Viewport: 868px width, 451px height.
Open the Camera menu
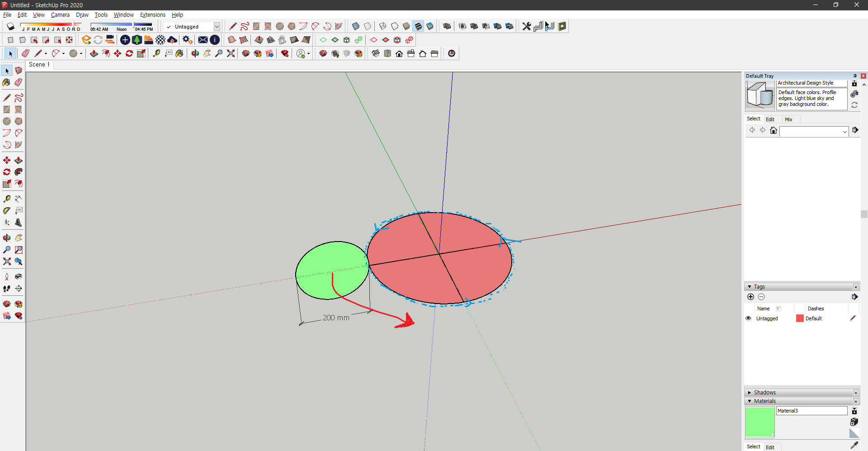[x=60, y=15]
